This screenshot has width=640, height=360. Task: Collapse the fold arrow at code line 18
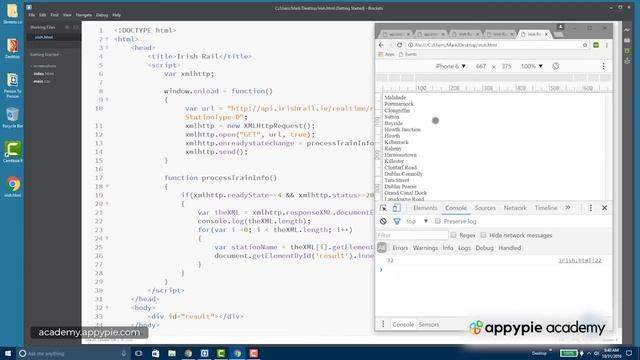click(x=107, y=186)
